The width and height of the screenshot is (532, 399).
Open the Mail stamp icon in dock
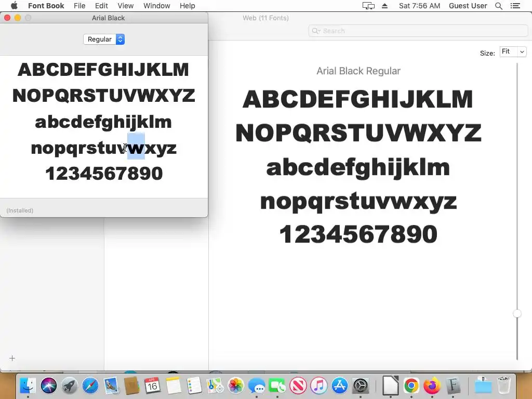pyautogui.click(x=111, y=385)
